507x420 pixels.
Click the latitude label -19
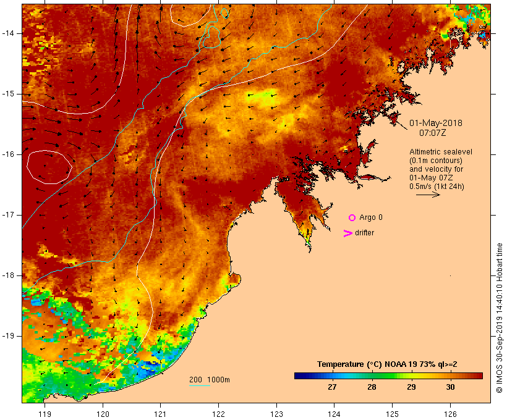[8, 336]
